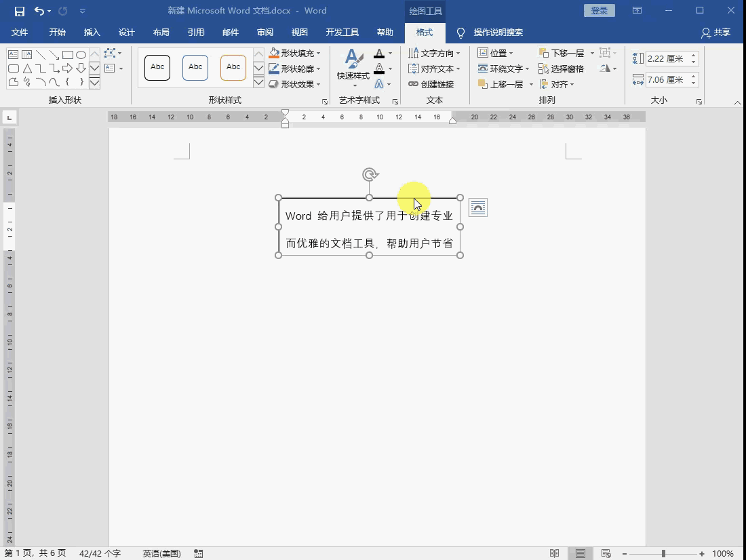This screenshot has width=746, height=560.
Task: Apply the black outline Abc shape style
Action: [x=157, y=68]
